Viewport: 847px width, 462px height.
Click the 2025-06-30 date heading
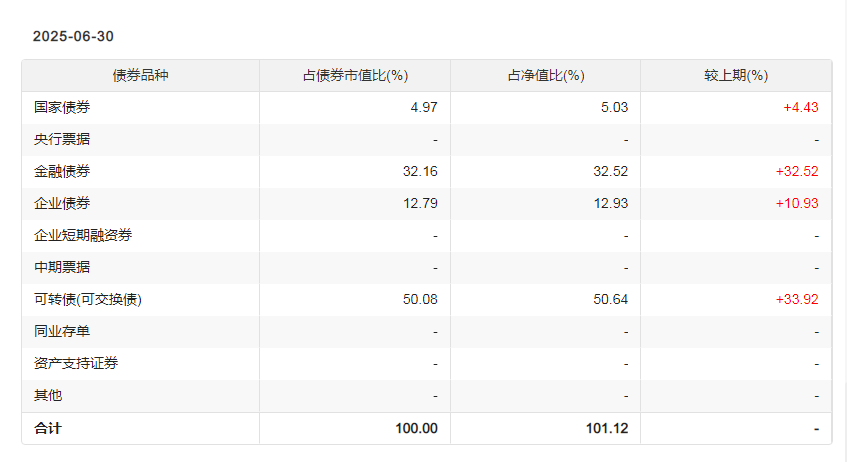pos(73,36)
